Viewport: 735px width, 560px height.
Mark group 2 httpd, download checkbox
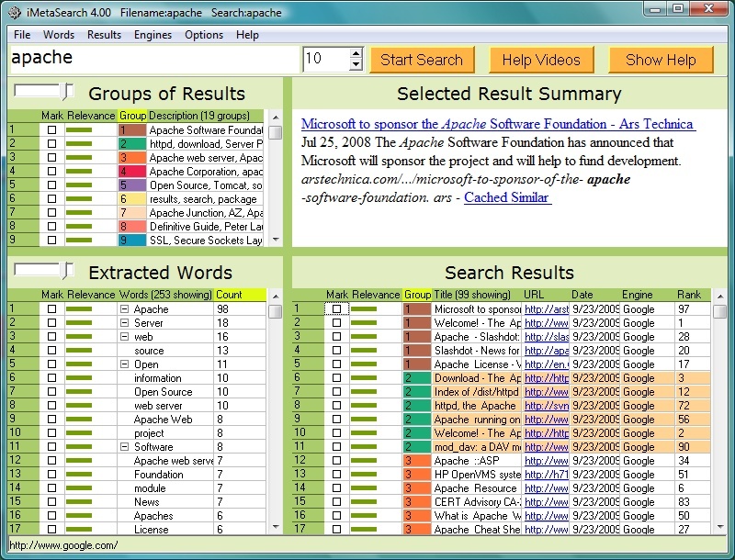[x=52, y=144]
